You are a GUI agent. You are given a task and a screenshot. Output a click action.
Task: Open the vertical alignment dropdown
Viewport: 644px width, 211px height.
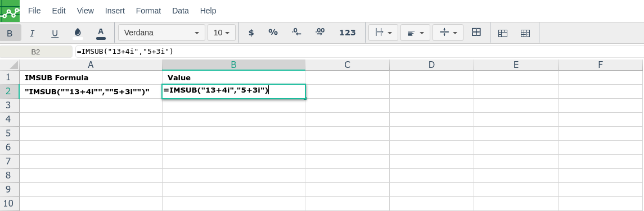click(x=448, y=33)
